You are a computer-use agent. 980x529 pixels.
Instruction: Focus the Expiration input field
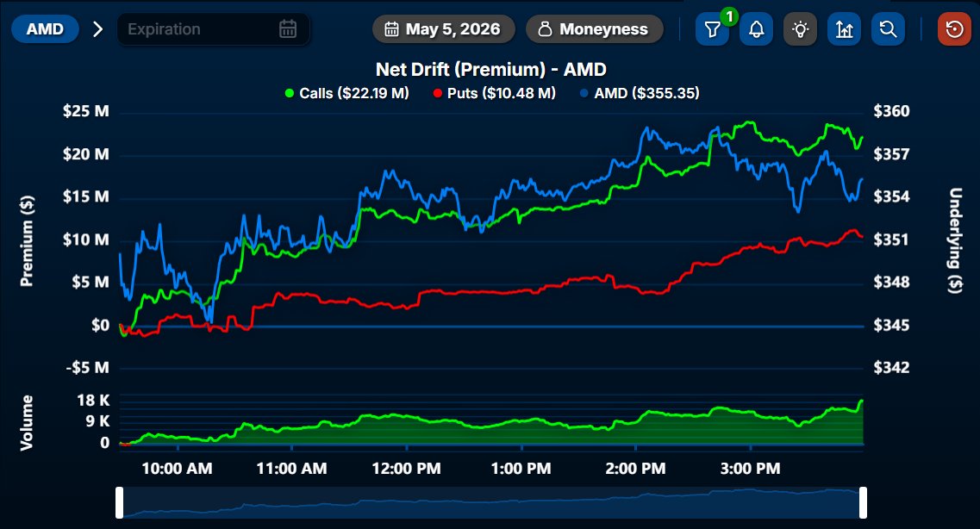pos(214,29)
